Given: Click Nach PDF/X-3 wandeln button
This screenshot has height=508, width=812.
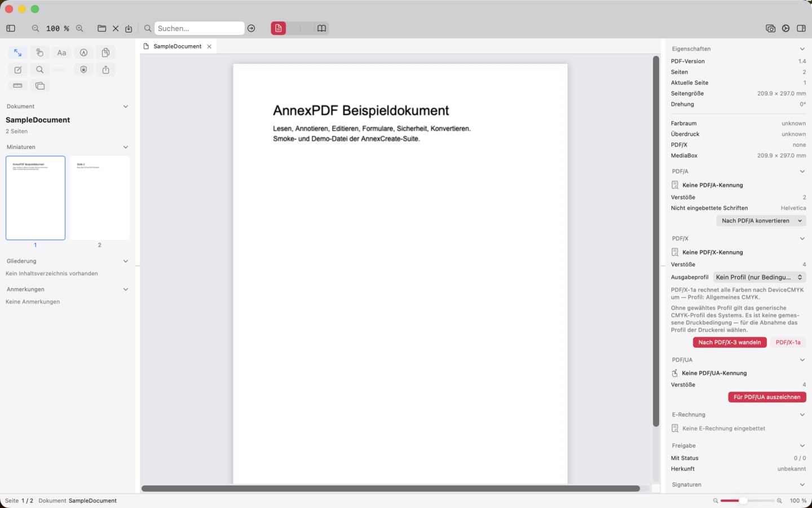Looking at the screenshot, I should tap(730, 342).
